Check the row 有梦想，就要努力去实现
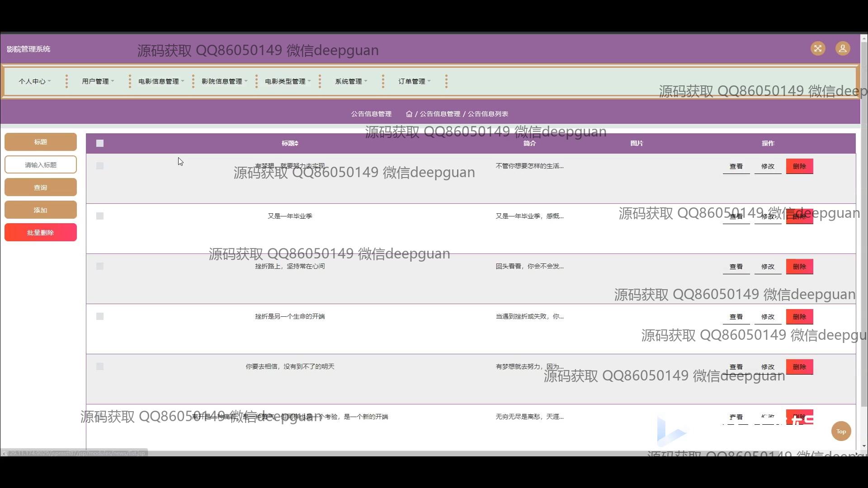The image size is (868, 488). pos(100,166)
